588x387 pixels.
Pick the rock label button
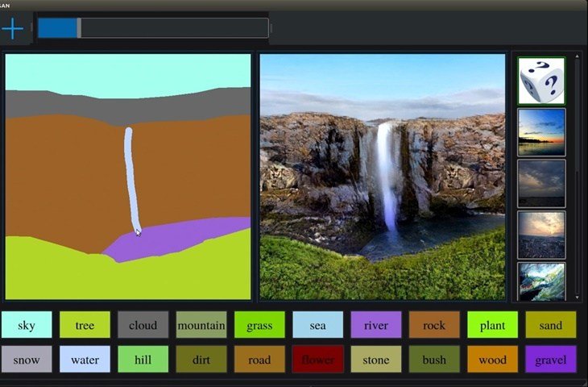coord(434,325)
